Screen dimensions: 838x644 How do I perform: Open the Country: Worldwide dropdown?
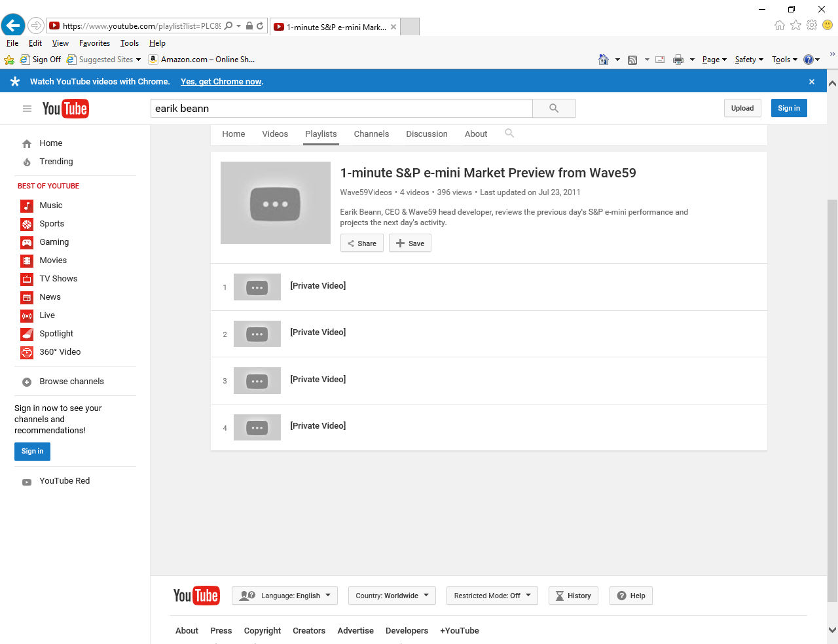coord(392,596)
